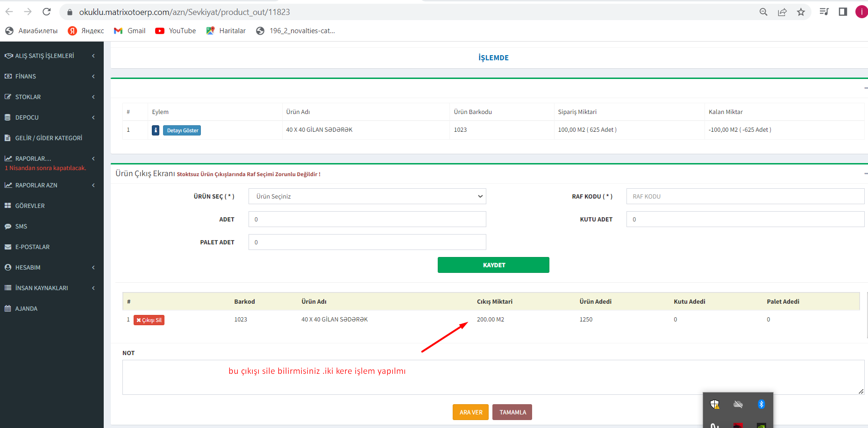The height and width of the screenshot is (428, 868).
Task: Open the YouTube bookmark
Action: (176, 31)
